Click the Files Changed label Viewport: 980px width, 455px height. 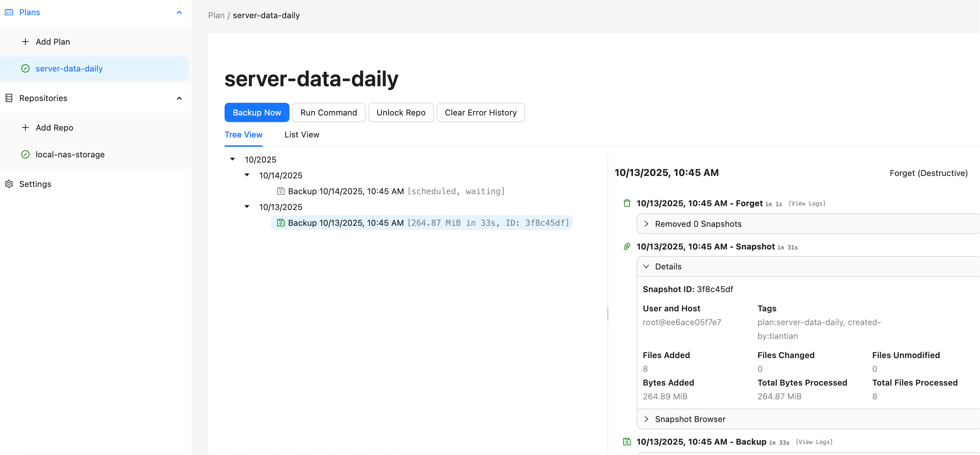tap(786, 355)
